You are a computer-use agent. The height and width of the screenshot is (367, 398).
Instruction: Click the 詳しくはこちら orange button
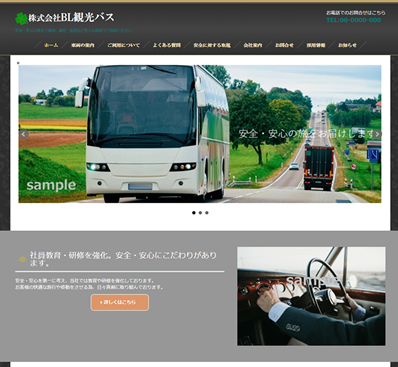(120, 302)
